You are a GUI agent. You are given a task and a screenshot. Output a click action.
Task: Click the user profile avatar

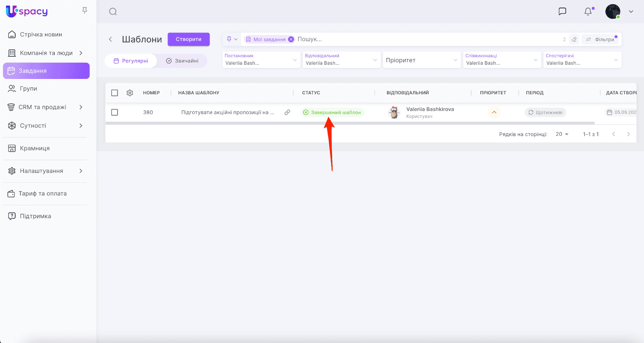[x=613, y=11]
